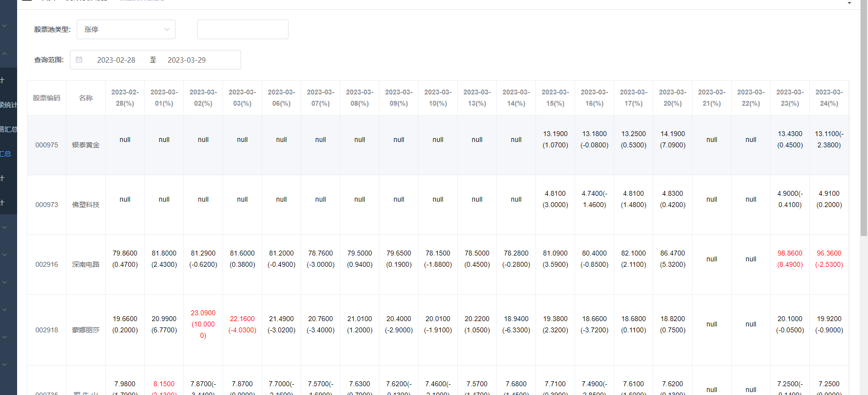Screen dimensions: 868x395
Task: Click the 名称 column header
Action: (x=86, y=98)
